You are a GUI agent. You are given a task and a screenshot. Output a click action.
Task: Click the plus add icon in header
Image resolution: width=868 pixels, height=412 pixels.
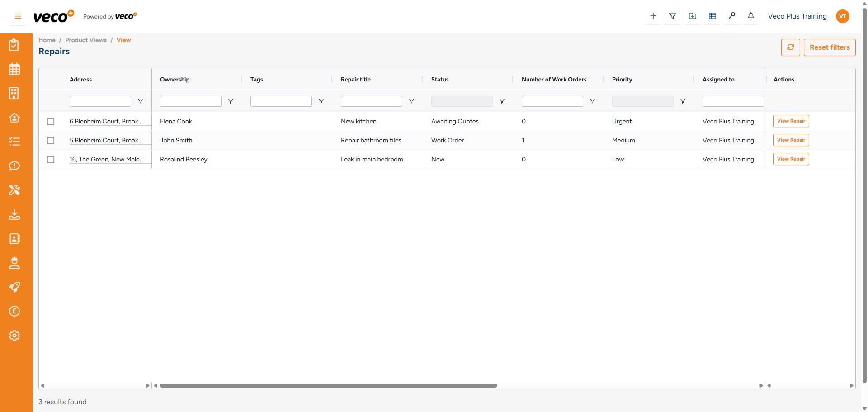[653, 16]
